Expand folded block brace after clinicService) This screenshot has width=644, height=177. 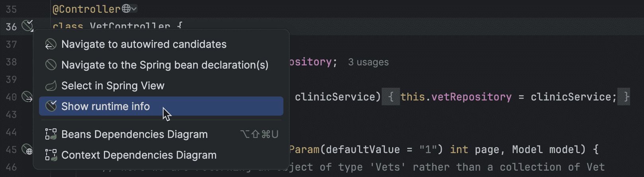pyautogui.click(x=391, y=97)
